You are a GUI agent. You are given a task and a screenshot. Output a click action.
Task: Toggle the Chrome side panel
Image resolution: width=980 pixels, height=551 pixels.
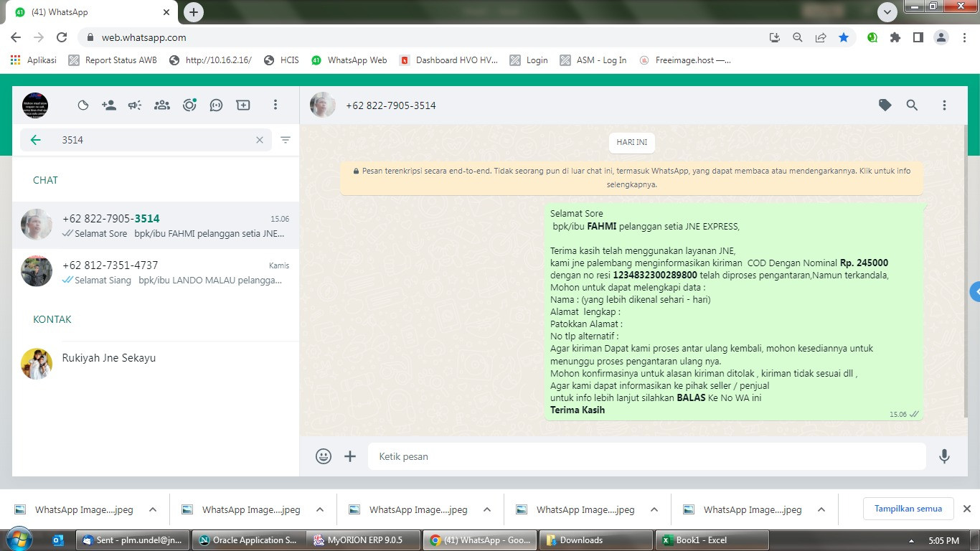point(918,37)
